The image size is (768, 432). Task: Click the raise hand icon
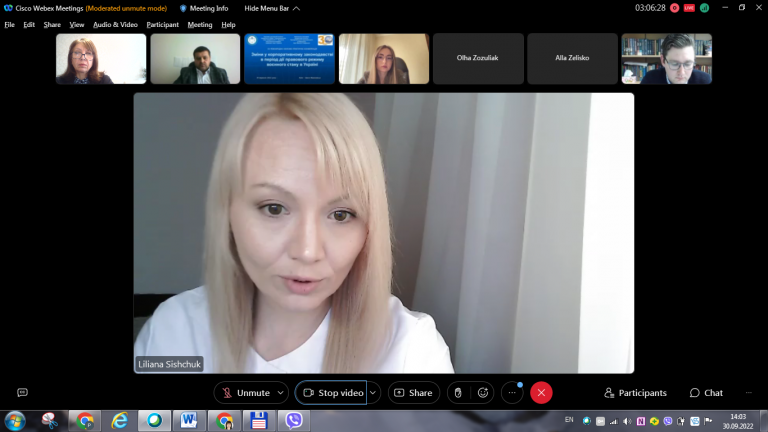point(458,393)
